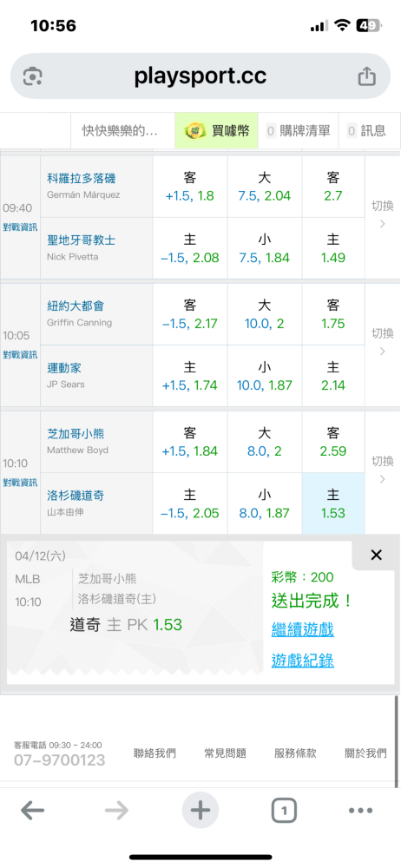
Task: Expand 切換 for the Cubs vs Dodgers game
Action: (x=382, y=470)
